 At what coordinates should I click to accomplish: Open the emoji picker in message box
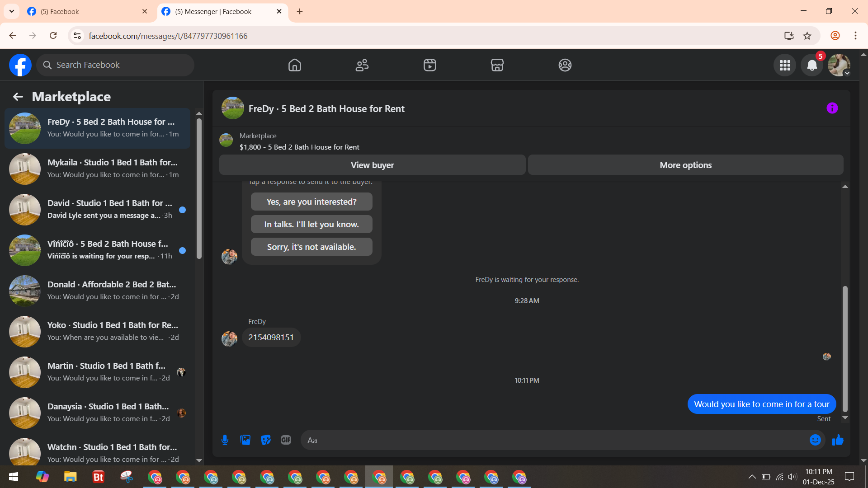coord(815,440)
